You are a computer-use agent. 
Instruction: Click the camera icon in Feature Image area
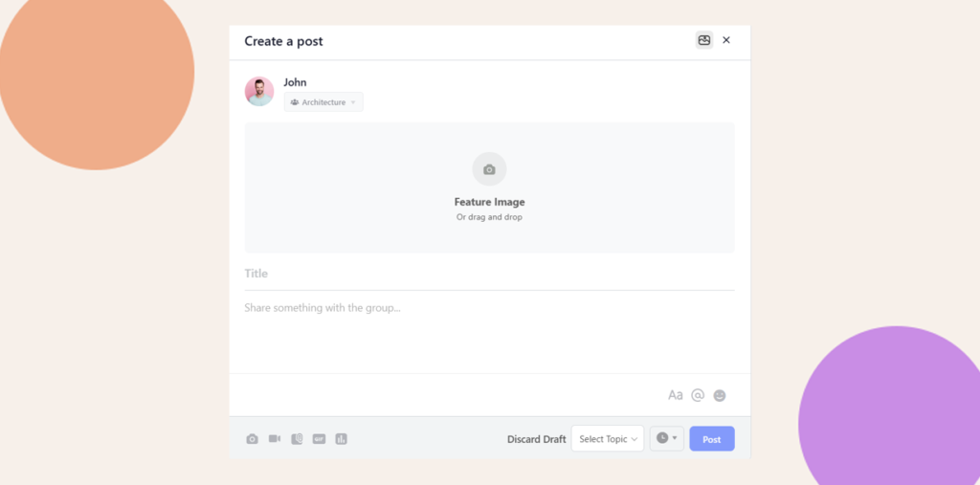pos(489,169)
